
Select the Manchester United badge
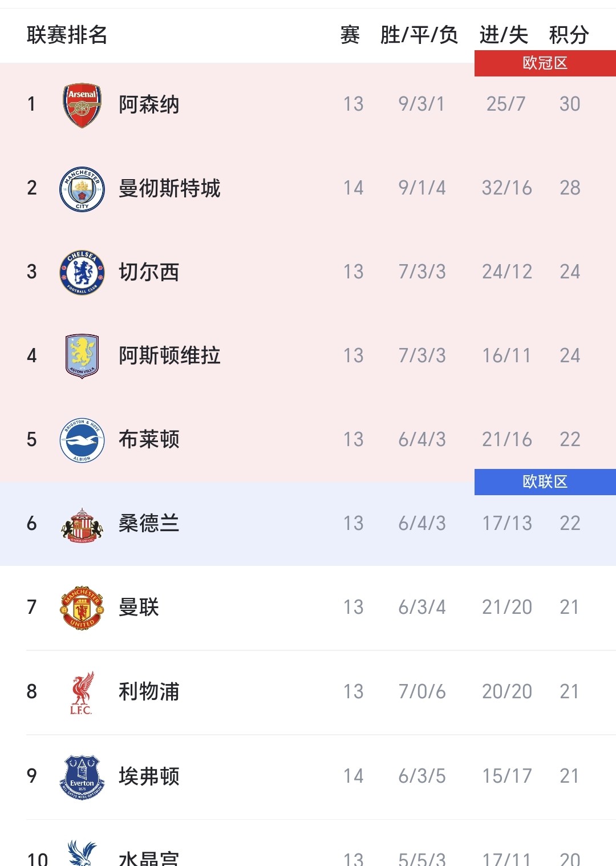click(x=82, y=608)
